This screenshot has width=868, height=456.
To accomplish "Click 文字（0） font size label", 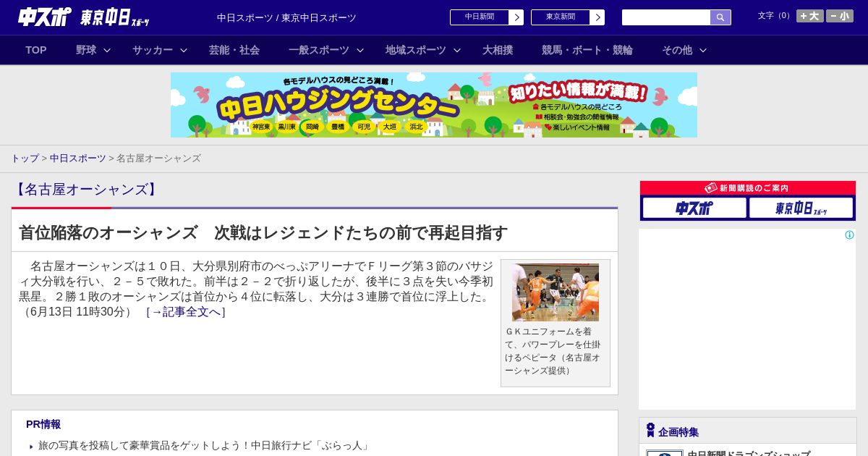I will tap(775, 16).
